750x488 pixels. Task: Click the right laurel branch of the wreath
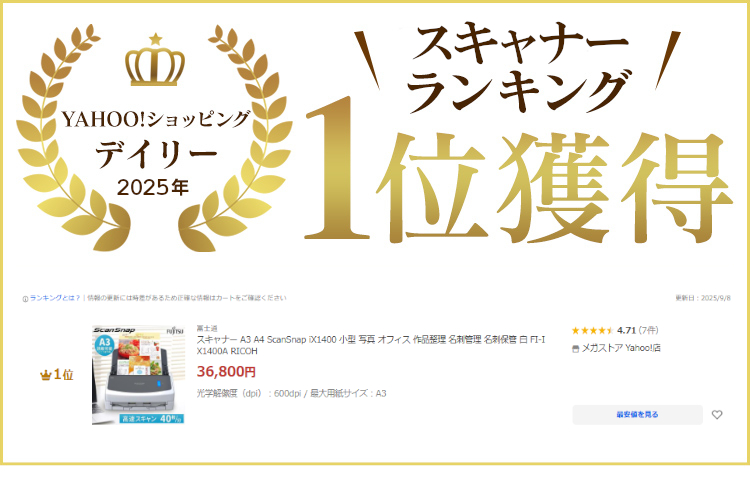(237, 139)
